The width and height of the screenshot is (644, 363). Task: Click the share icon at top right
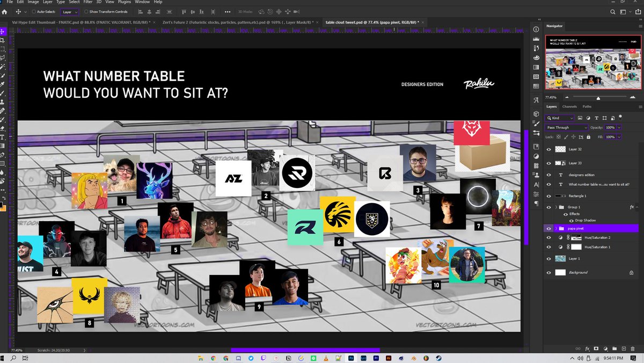tap(637, 11)
